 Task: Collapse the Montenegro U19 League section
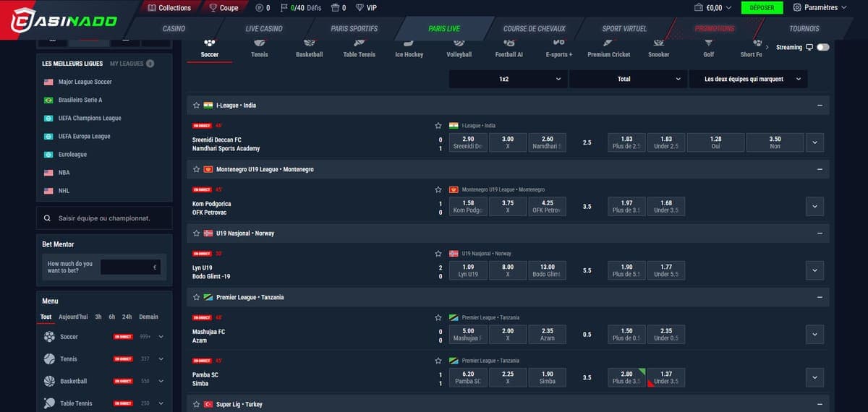(820, 169)
